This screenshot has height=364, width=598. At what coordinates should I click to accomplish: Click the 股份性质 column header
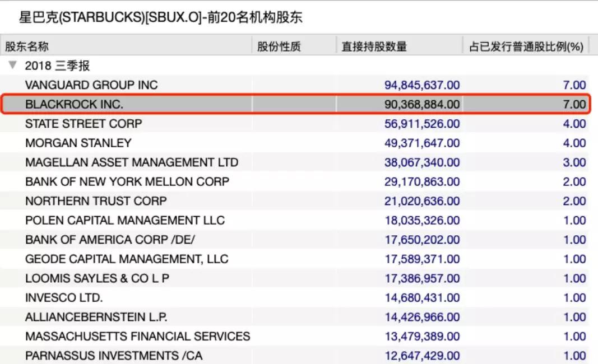click(279, 46)
